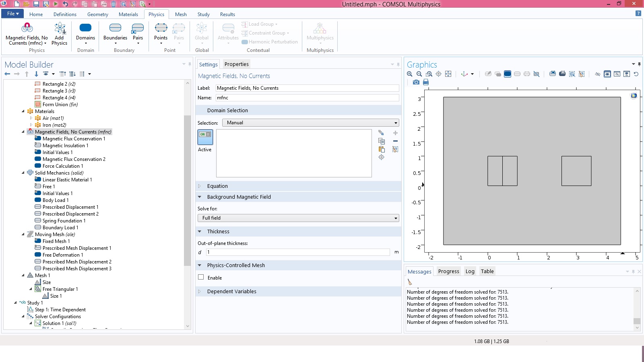This screenshot has width=644, height=362.
Task: Open the Boundaries ribbon menu
Action: point(115,34)
